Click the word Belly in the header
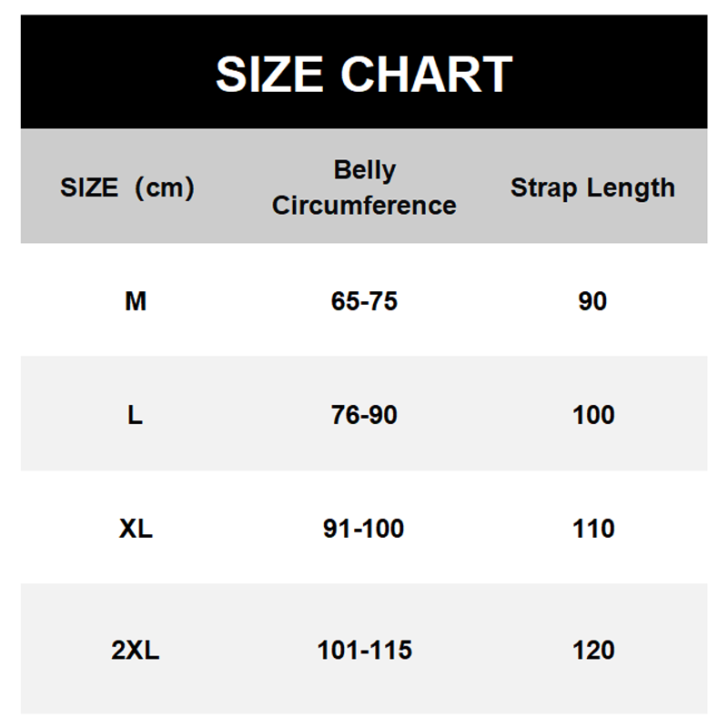The image size is (728, 728). (x=364, y=170)
